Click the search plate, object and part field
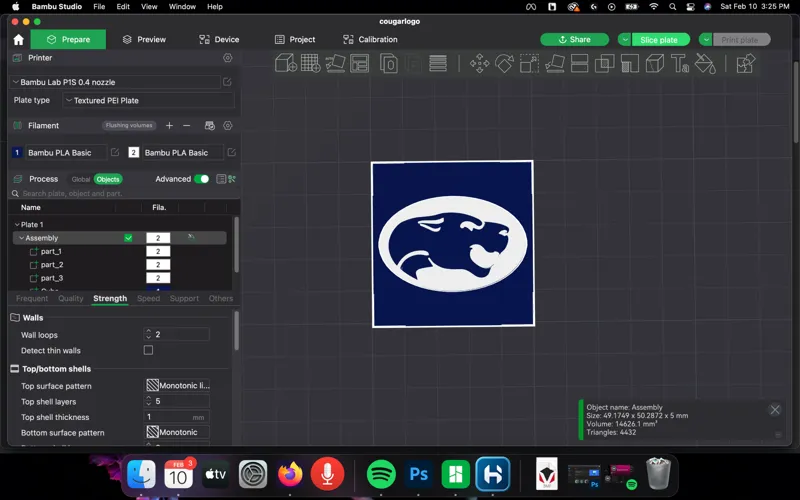800x500 pixels. point(122,193)
